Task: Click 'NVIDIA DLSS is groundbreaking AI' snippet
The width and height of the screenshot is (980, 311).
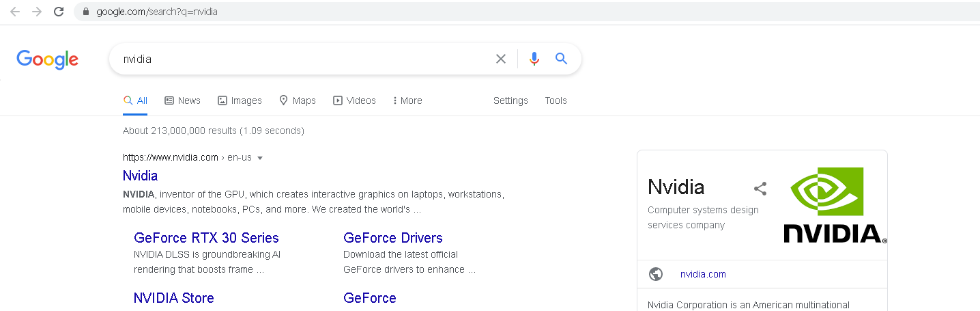Action: click(207, 254)
